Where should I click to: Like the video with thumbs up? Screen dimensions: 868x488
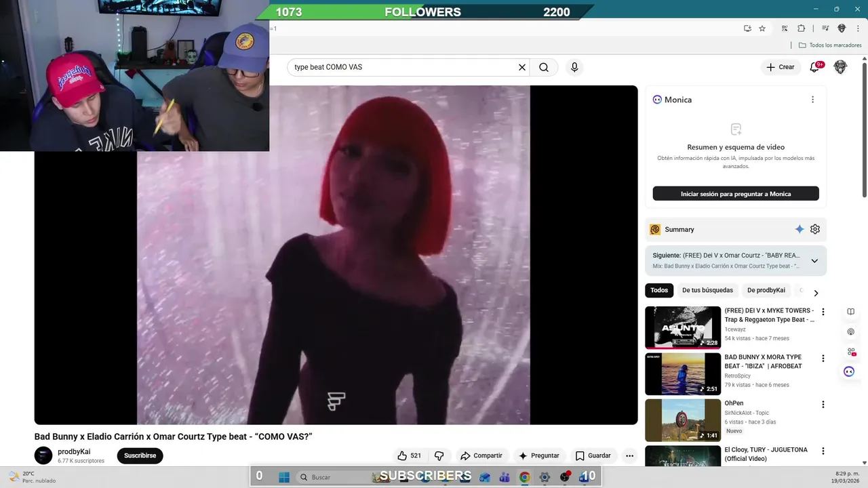409,455
